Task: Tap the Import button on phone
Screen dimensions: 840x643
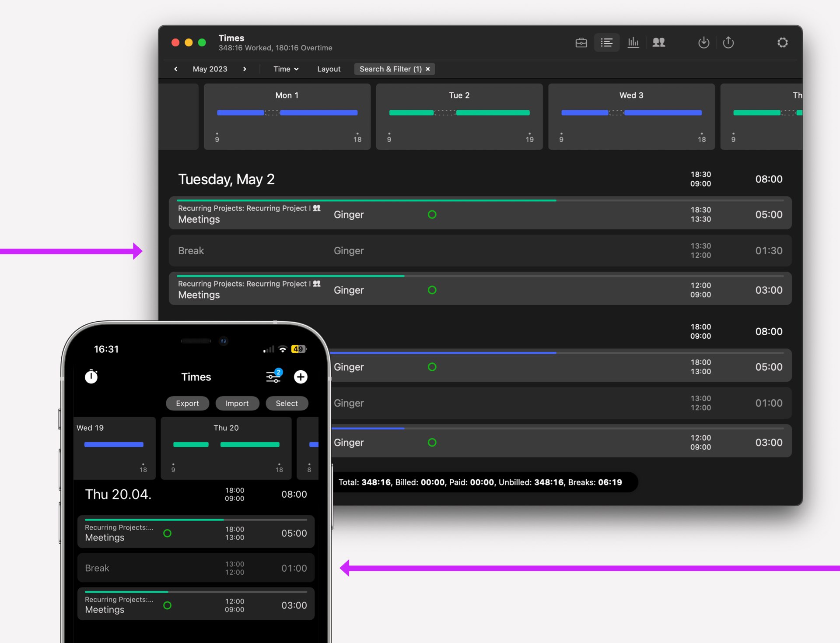Action: [x=237, y=403]
